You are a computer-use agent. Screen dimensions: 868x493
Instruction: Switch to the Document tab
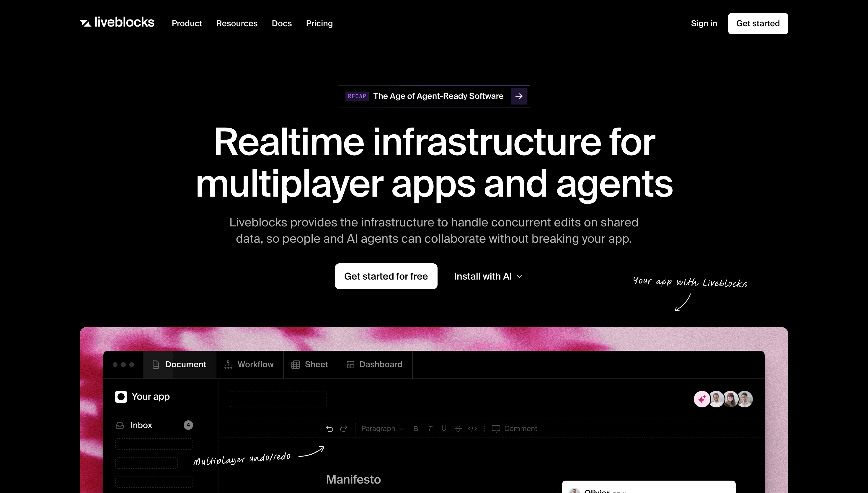click(x=180, y=364)
